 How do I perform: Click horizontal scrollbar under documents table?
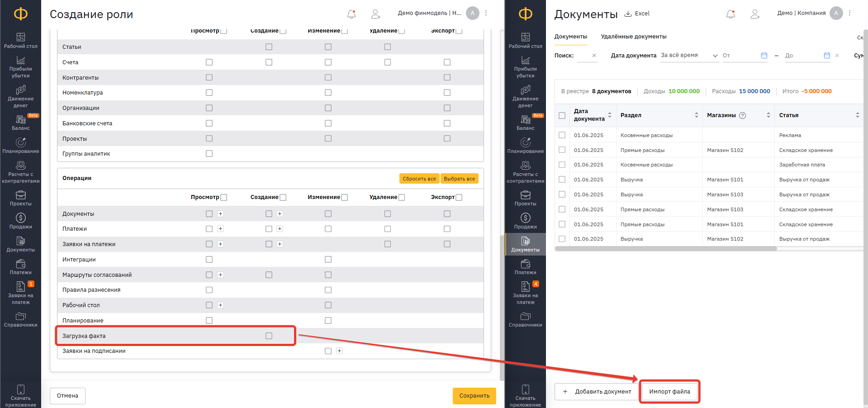tap(665, 249)
